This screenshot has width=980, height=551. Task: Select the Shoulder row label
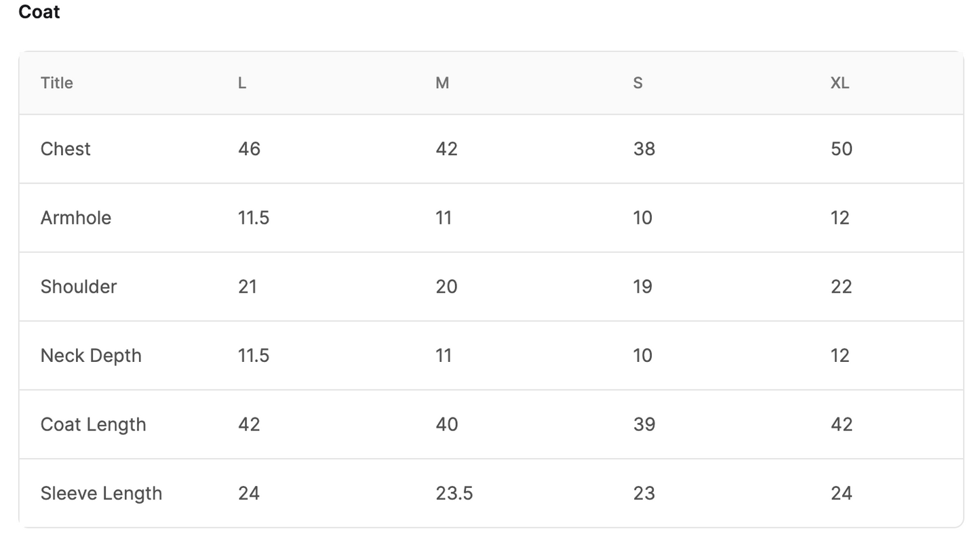[79, 287]
